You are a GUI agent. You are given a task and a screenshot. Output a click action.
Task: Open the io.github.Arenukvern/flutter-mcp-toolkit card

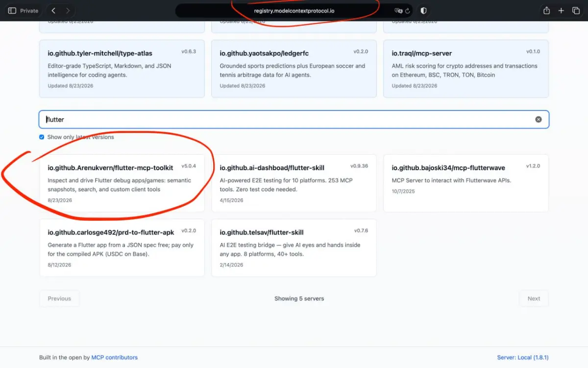[122, 183]
